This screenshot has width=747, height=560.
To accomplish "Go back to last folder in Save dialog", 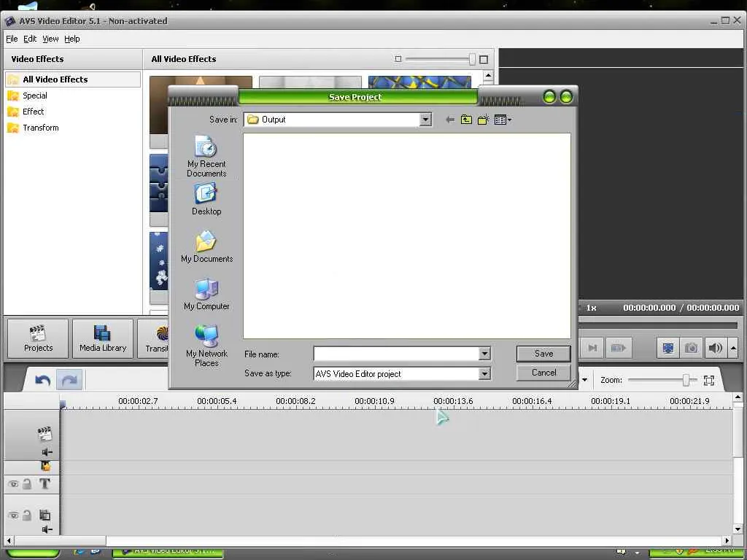I will 449,120.
